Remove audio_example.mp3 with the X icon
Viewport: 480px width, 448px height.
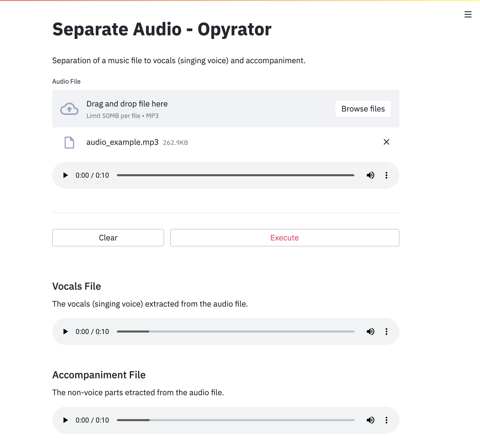(x=386, y=142)
